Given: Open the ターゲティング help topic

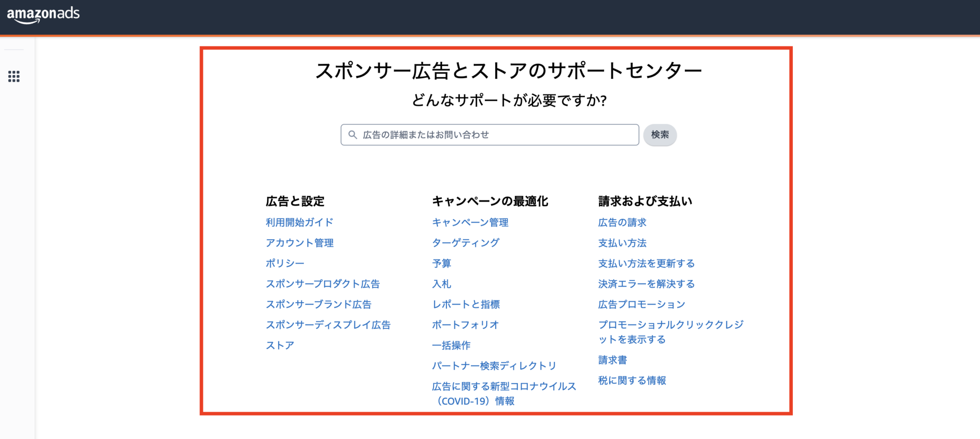Looking at the screenshot, I should (465, 243).
